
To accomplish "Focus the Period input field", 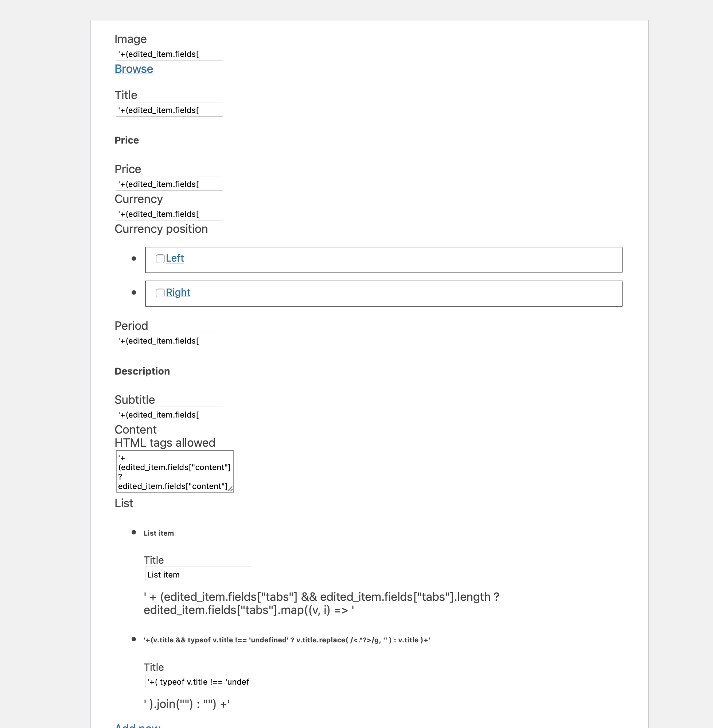I will click(169, 340).
